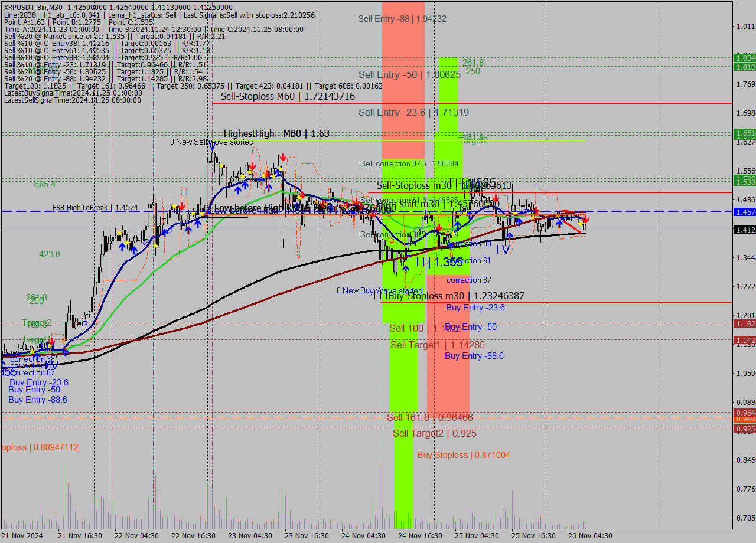Click the 0.776 price scale value
This screenshot has height=543, width=756.
[745, 489]
